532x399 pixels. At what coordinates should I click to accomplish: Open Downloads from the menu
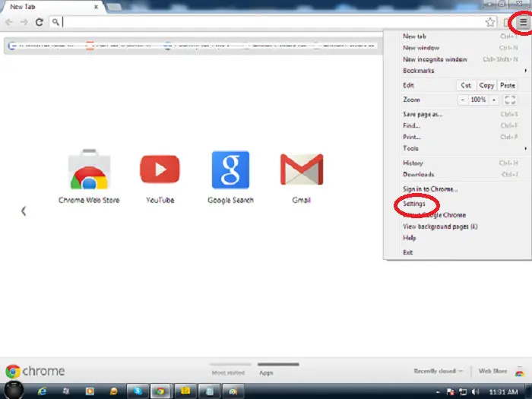(457, 174)
